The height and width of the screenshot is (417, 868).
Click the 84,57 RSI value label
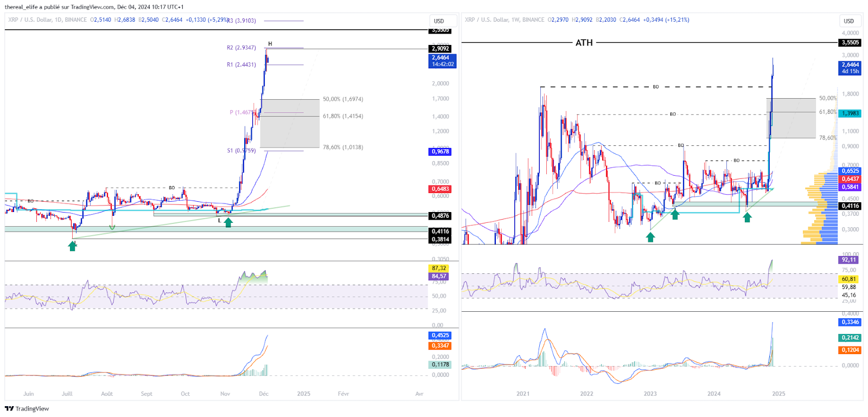coord(439,277)
